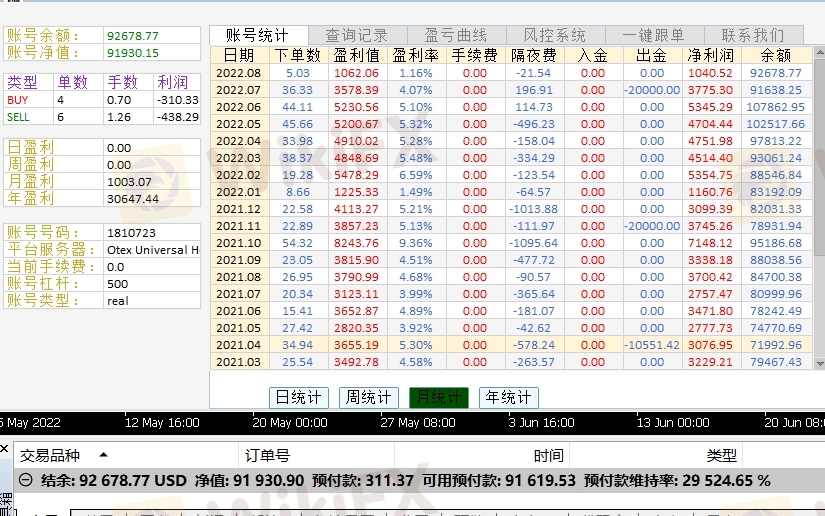Image resolution: width=825 pixels, height=516 pixels.
Task: Select the 一键跟单 tab
Action: tap(654, 36)
